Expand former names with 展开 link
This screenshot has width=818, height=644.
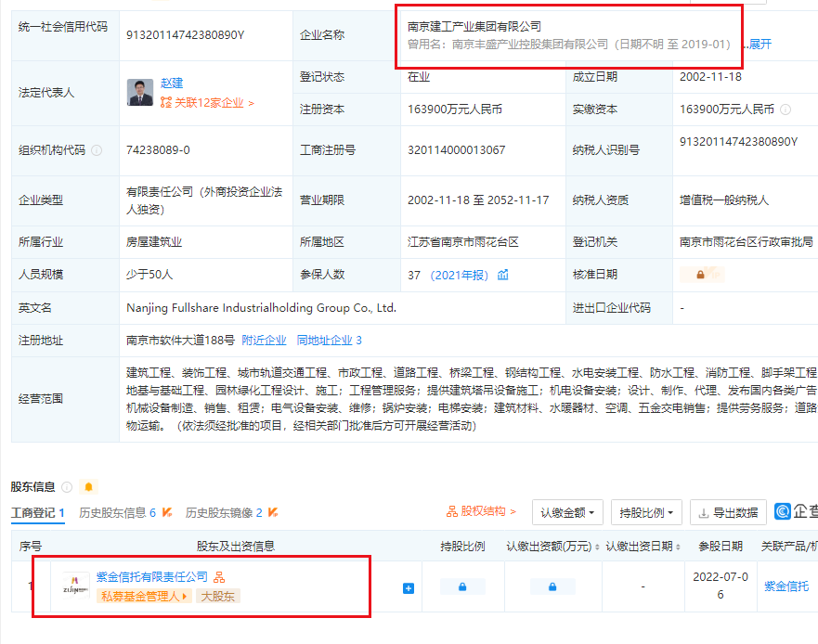760,45
